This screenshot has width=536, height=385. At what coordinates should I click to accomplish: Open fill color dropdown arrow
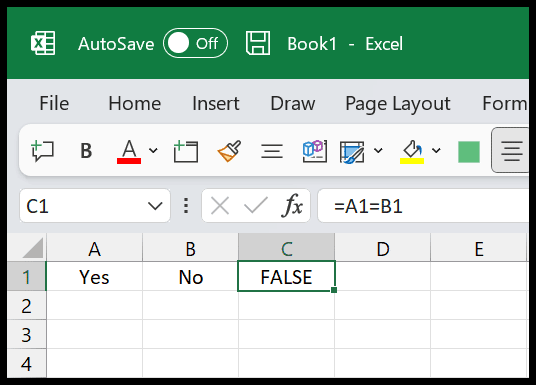coord(436,150)
